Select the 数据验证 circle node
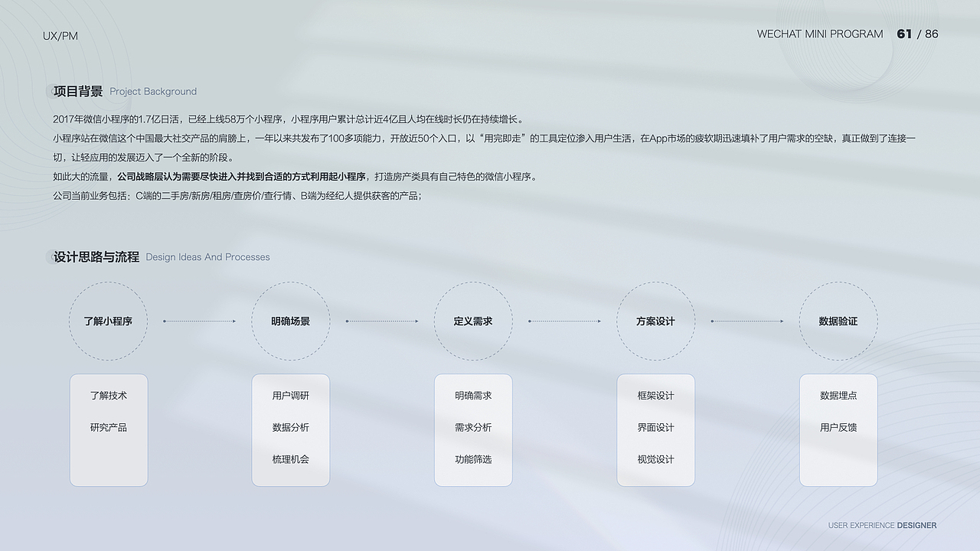Screen dimensions: 980x551 coord(838,321)
